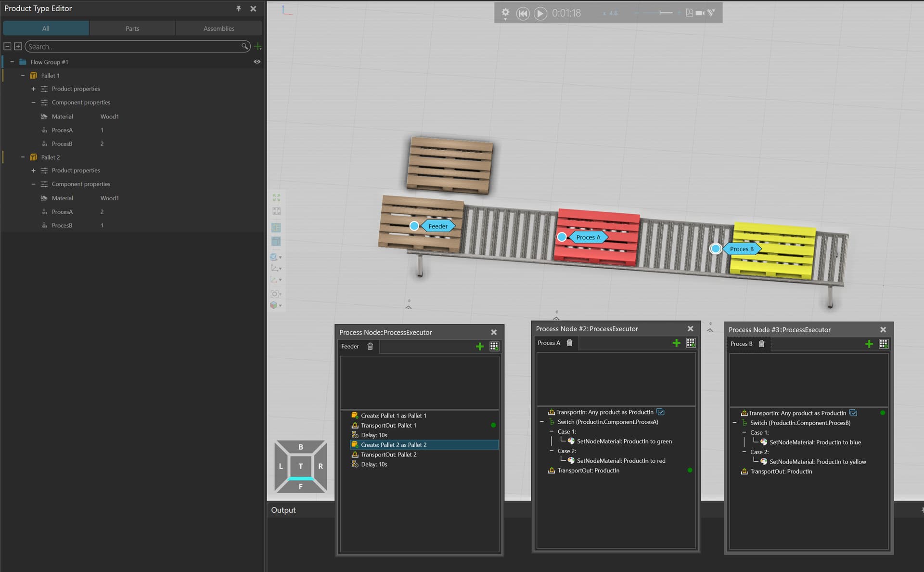Click the product type Search field
The image size is (924, 572).
tap(134, 47)
